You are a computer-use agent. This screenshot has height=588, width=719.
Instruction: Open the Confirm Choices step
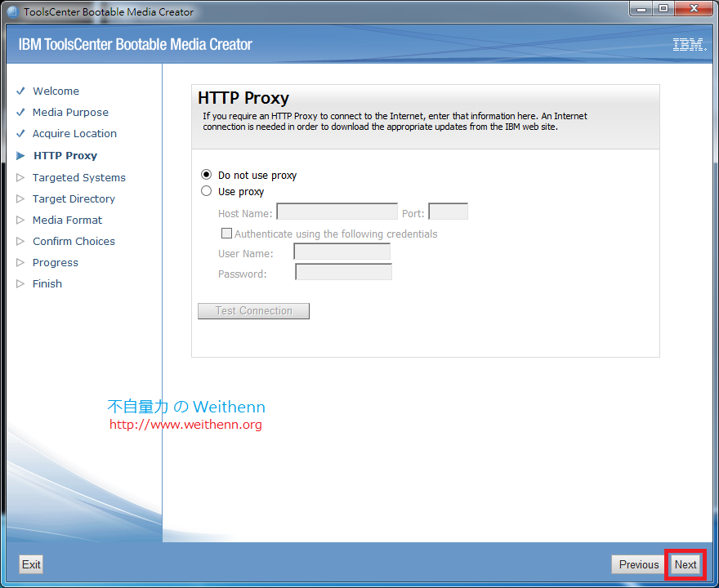pyautogui.click(x=74, y=241)
